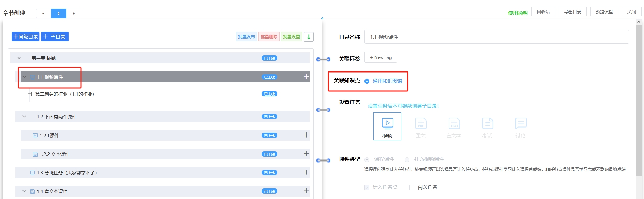Select the 讨论 discussion task icon
This screenshot has width=644, height=199.
[520, 126]
